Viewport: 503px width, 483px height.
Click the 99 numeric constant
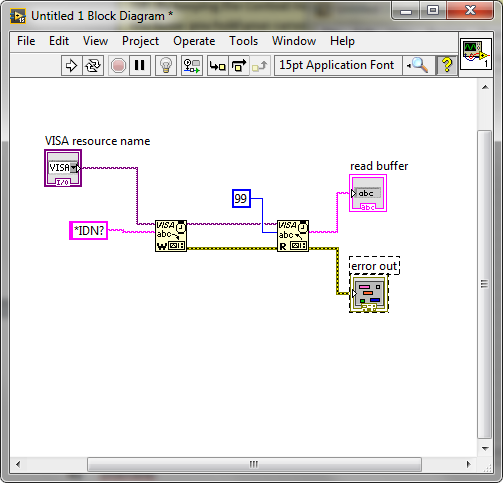(241, 199)
